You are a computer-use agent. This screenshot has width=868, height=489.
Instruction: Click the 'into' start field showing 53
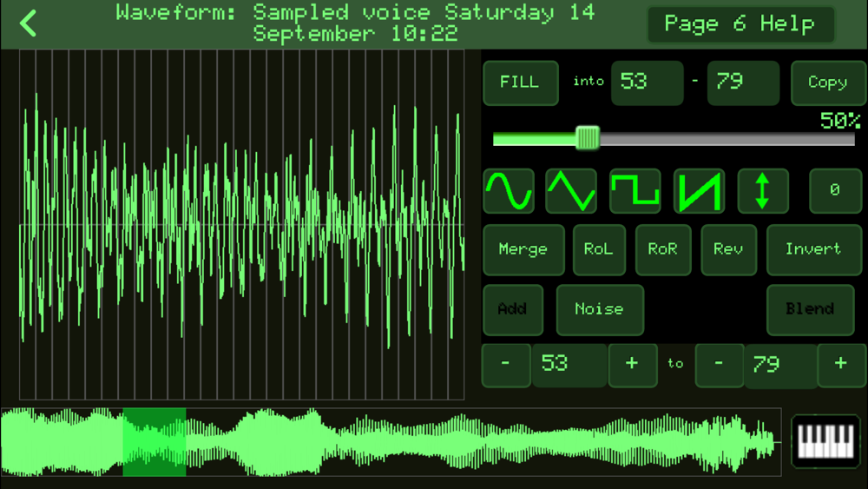(x=647, y=83)
